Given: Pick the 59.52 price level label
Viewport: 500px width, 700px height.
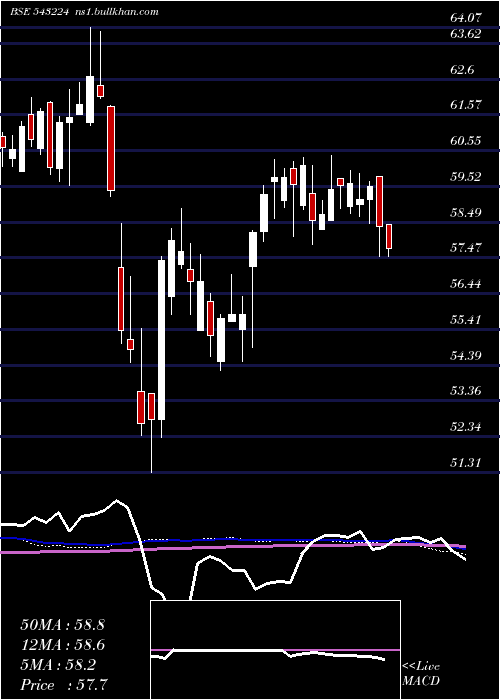Looking at the screenshot, I should [466, 176].
